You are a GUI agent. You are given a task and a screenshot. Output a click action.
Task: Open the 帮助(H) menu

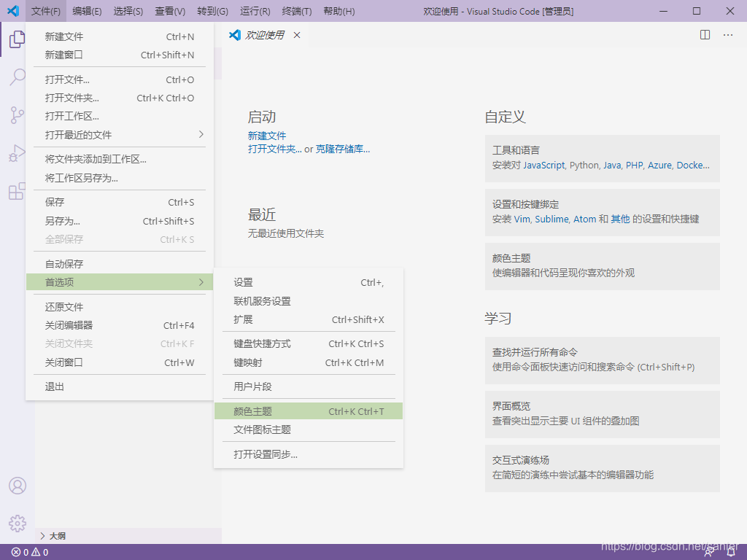click(x=339, y=11)
